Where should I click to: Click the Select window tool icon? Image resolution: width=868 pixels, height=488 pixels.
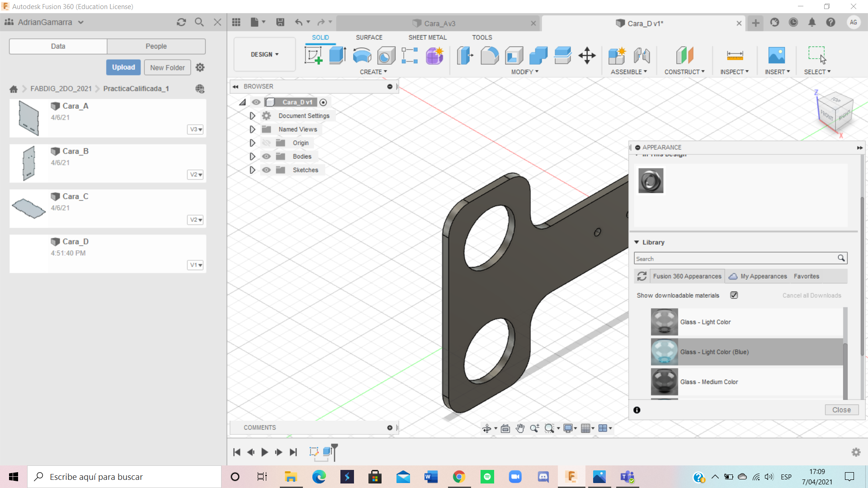(817, 56)
